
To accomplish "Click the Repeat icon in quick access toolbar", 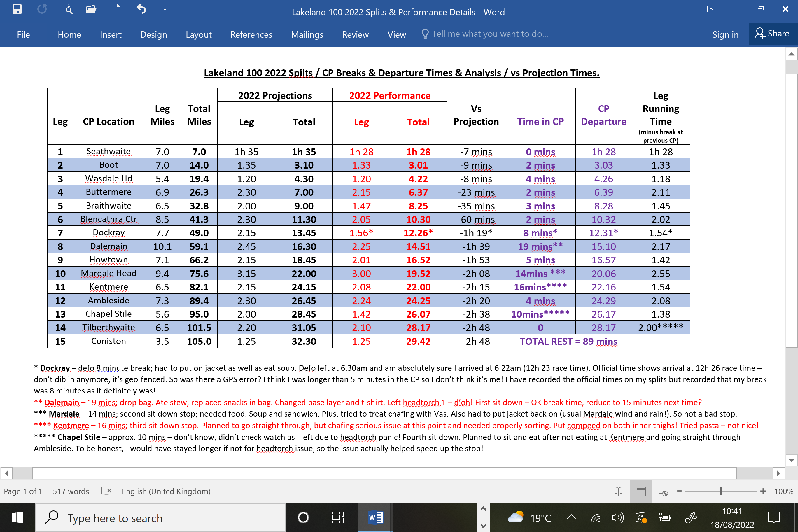I will [42, 9].
